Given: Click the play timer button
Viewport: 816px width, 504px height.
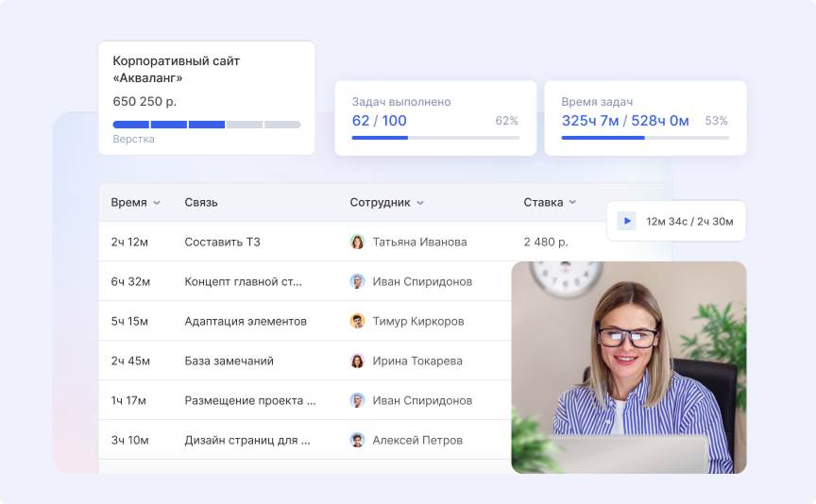Looking at the screenshot, I should point(626,221).
